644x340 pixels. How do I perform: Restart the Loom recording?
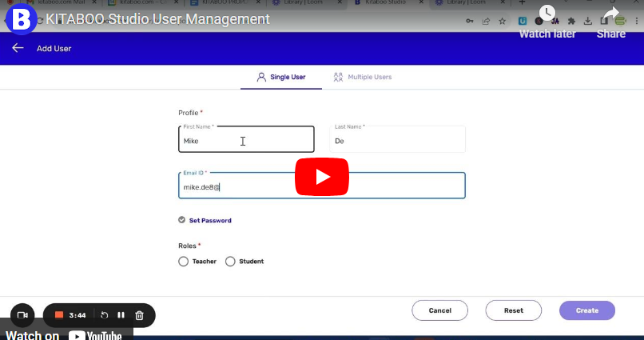[105, 315]
